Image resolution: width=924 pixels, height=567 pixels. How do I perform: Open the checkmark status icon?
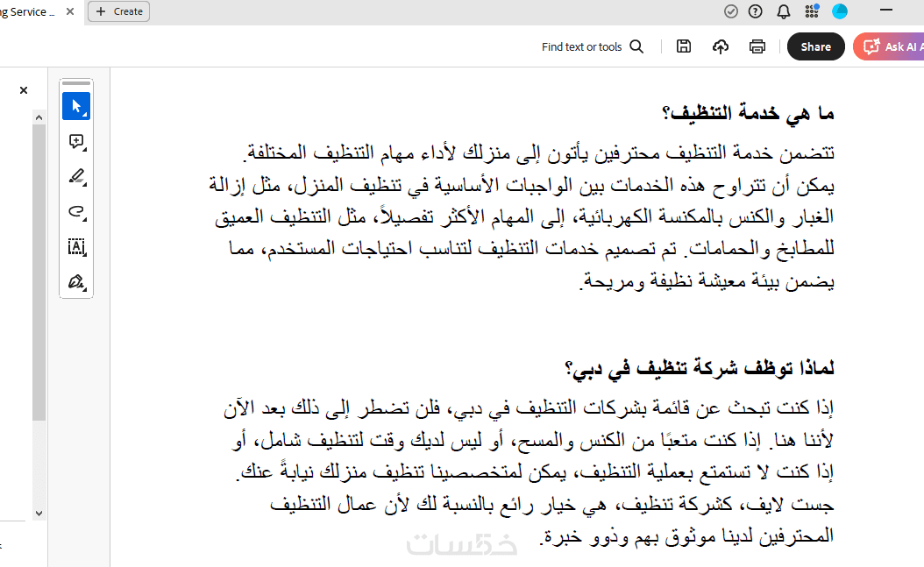click(x=731, y=11)
